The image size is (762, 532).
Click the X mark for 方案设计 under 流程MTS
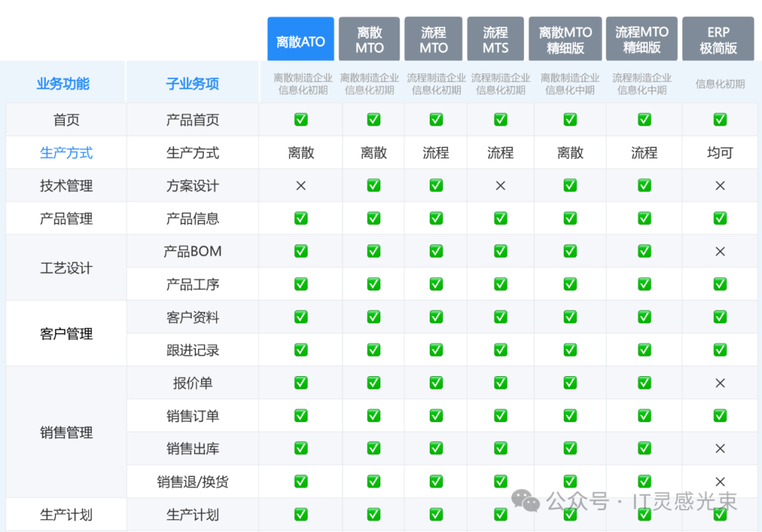pyautogui.click(x=500, y=186)
